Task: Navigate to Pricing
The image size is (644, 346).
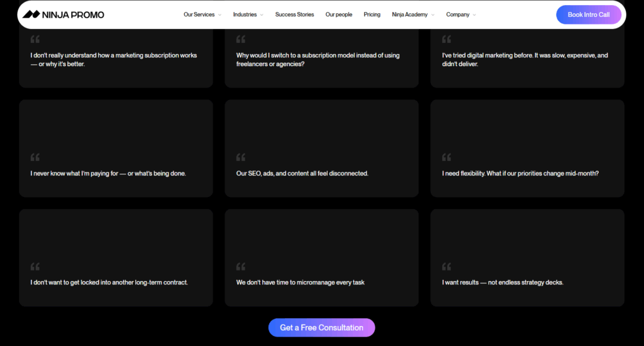Action: [372, 14]
